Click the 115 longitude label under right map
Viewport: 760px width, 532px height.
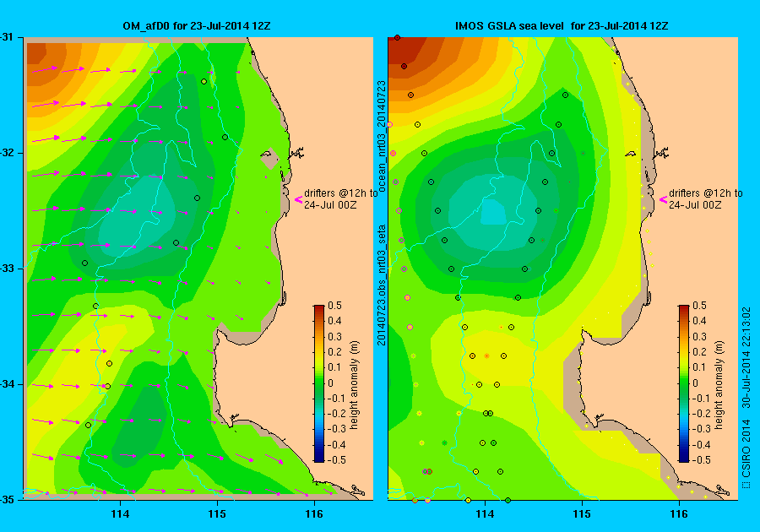(582, 514)
